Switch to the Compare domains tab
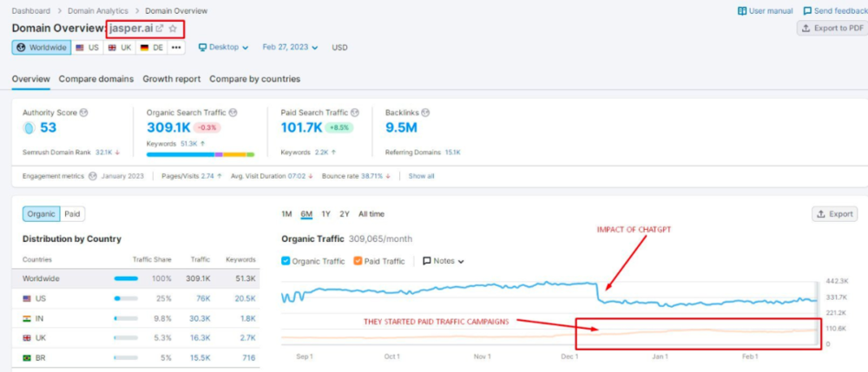868x372 pixels. point(96,79)
